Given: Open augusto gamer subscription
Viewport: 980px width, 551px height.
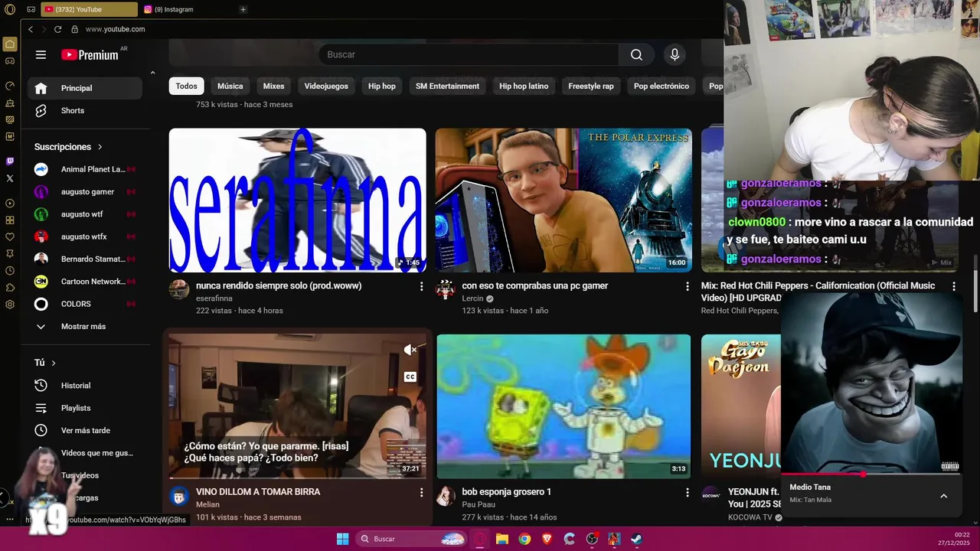Looking at the screenshot, I should [84, 191].
